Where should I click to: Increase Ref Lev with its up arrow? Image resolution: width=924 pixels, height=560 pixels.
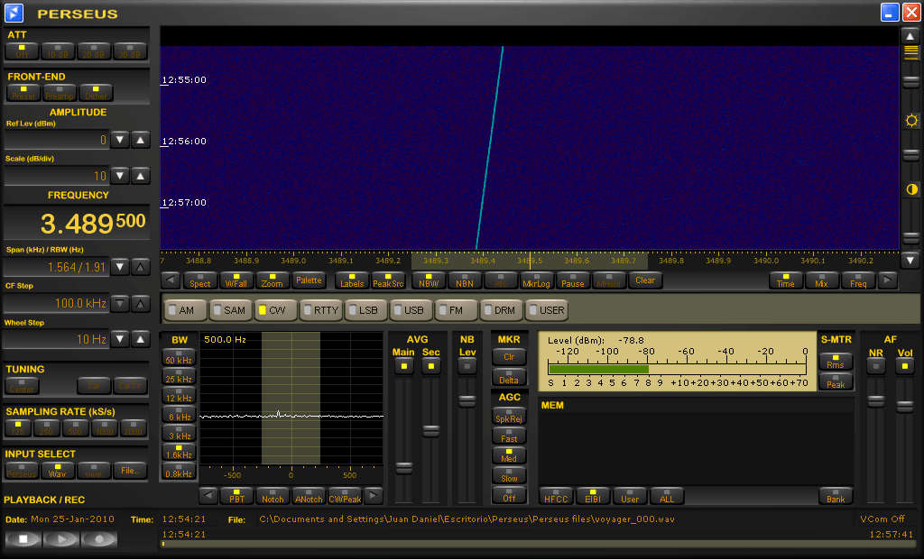[140, 140]
